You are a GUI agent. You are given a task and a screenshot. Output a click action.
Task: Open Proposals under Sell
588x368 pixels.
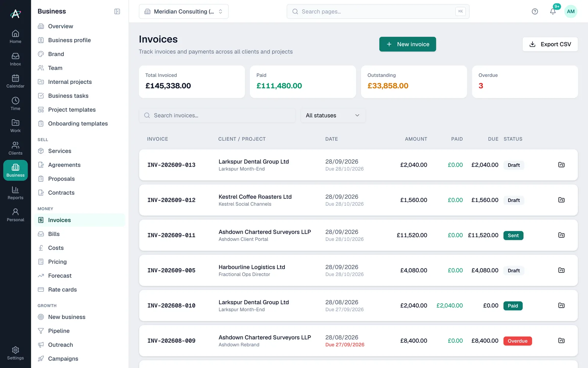80,179
